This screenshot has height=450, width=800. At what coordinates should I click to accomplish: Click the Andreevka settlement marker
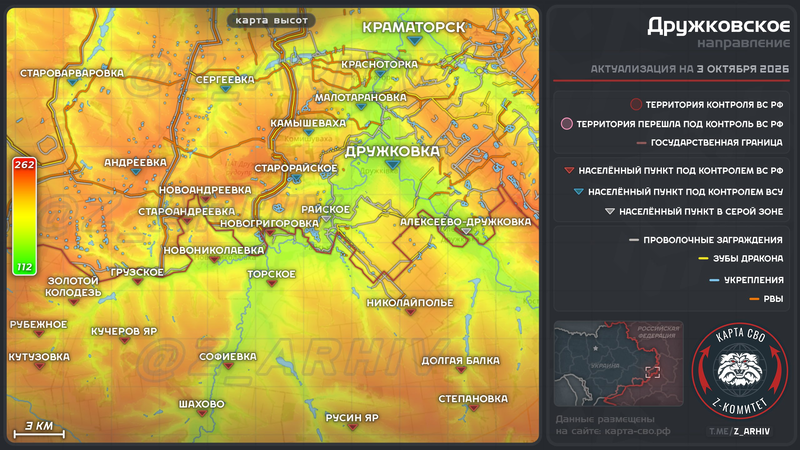pyautogui.click(x=136, y=172)
